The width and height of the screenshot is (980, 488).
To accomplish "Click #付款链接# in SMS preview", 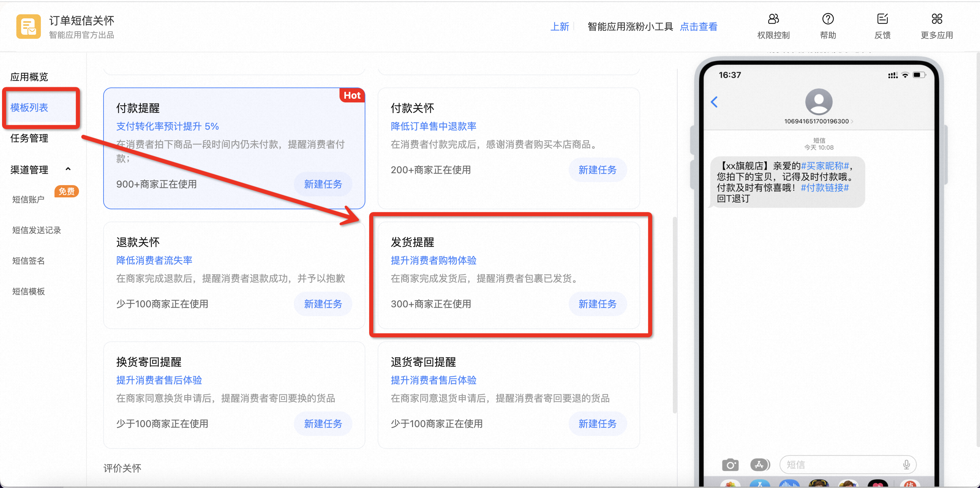I will pyautogui.click(x=824, y=188).
